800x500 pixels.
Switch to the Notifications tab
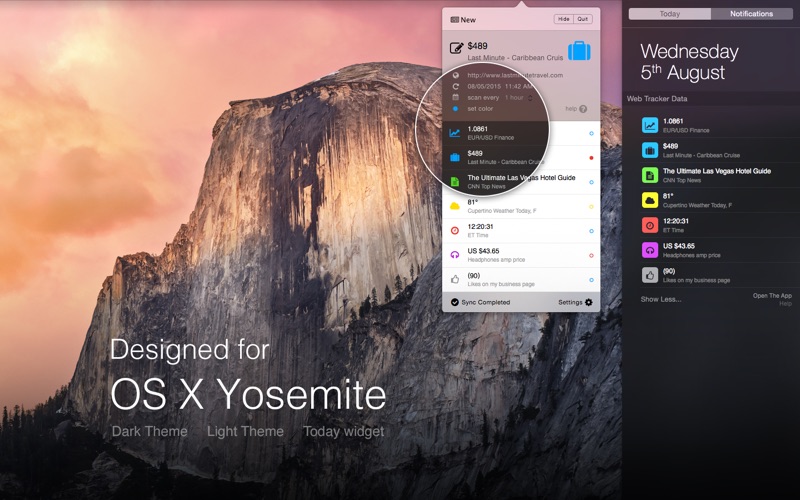click(x=751, y=14)
